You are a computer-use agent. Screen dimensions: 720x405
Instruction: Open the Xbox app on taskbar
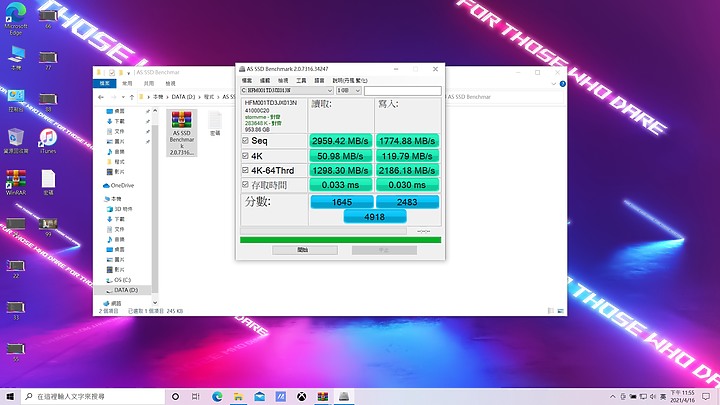[x=301, y=396]
